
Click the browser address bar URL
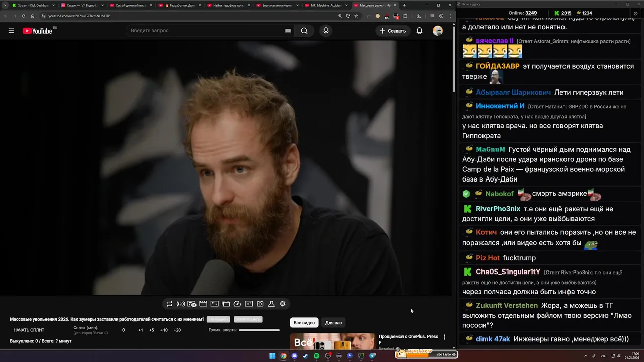(x=79, y=16)
